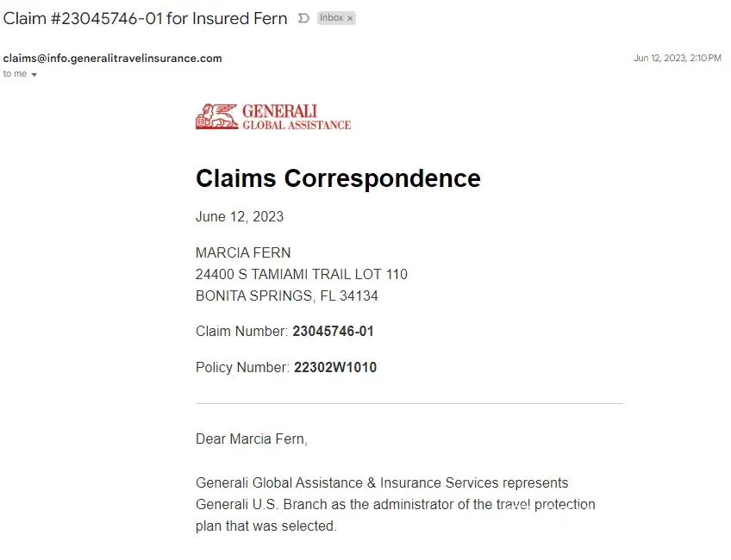
Task: Click the 'Claims Correspondence' heading
Action: click(x=338, y=178)
